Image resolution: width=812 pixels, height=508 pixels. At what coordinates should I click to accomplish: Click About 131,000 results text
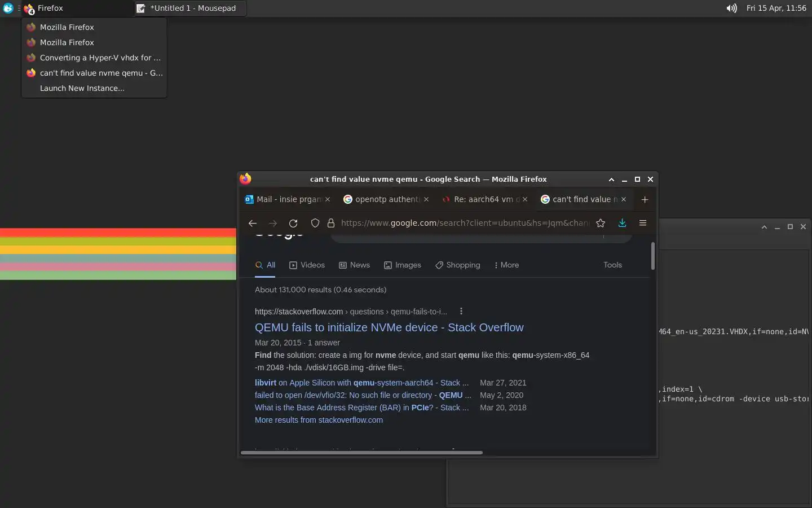(x=320, y=290)
